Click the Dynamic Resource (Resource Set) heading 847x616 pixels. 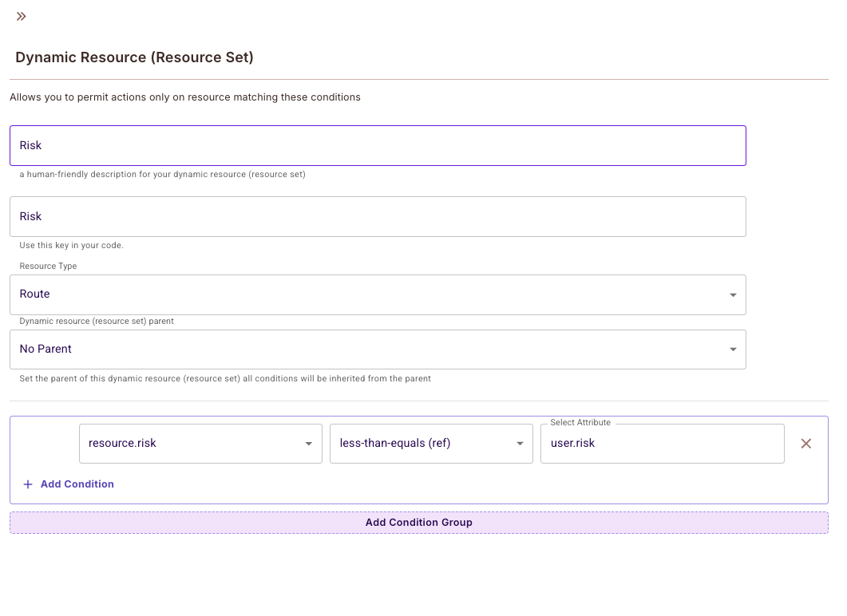coord(134,57)
